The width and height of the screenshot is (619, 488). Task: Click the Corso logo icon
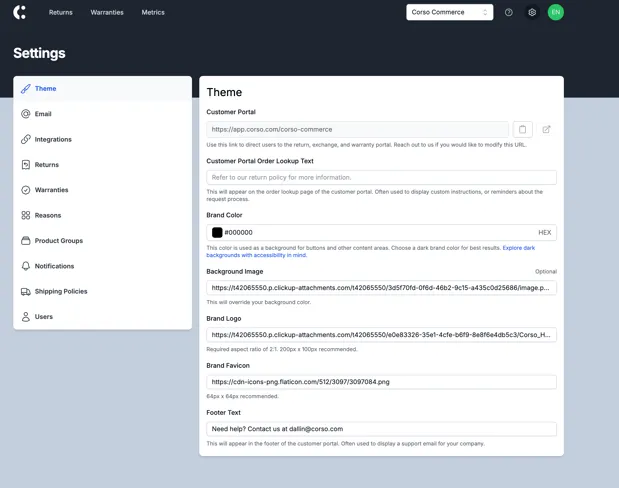point(20,13)
